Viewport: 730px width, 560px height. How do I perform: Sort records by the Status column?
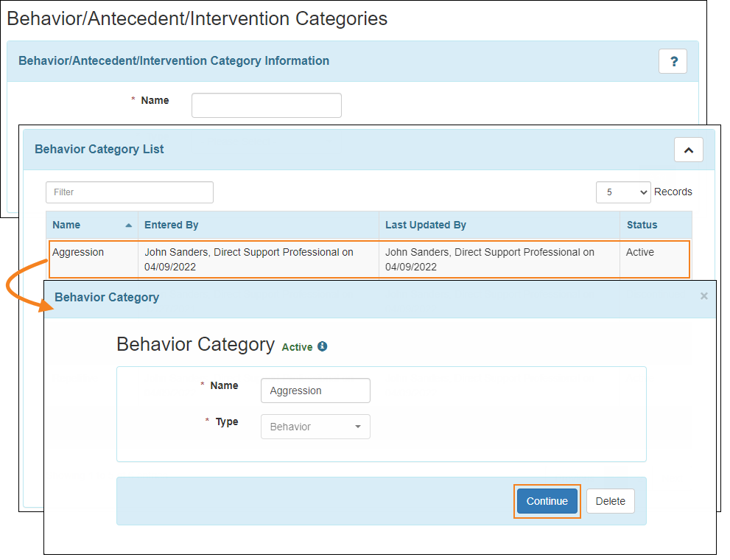(640, 225)
